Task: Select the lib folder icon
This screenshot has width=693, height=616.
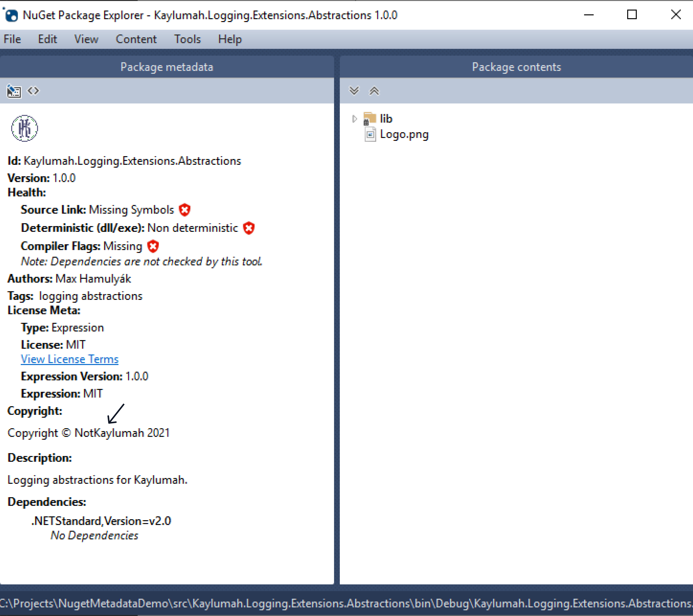Action: [x=370, y=119]
